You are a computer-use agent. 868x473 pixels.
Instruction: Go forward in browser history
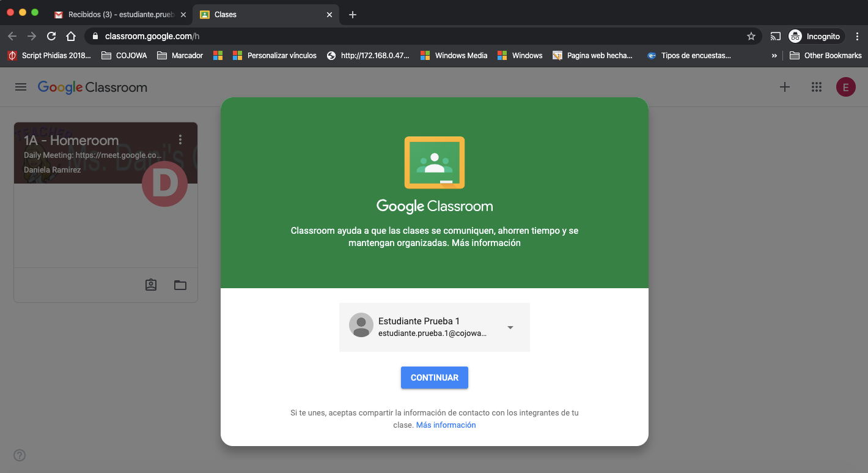(x=32, y=36)
